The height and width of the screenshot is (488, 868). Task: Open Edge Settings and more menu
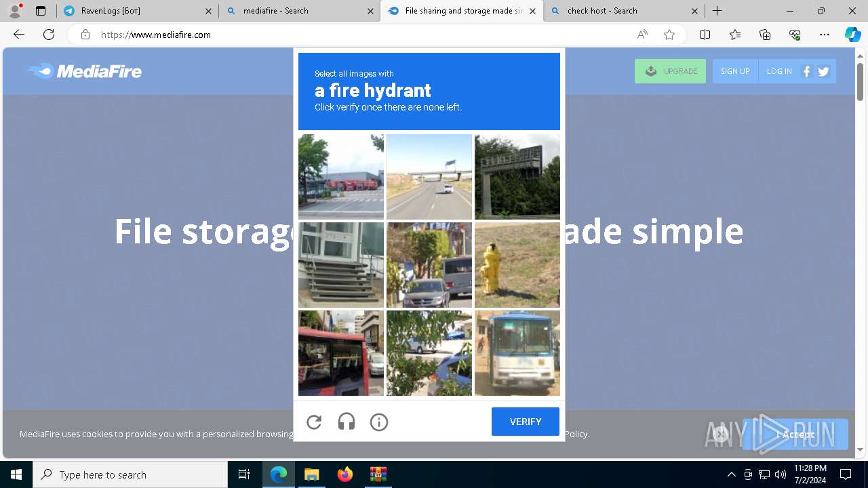point(825,35)
